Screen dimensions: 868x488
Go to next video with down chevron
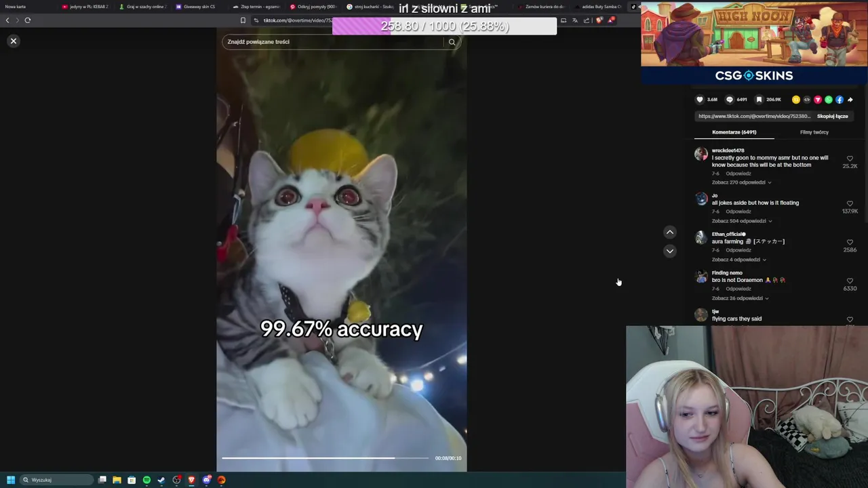(x=670, y=251)
